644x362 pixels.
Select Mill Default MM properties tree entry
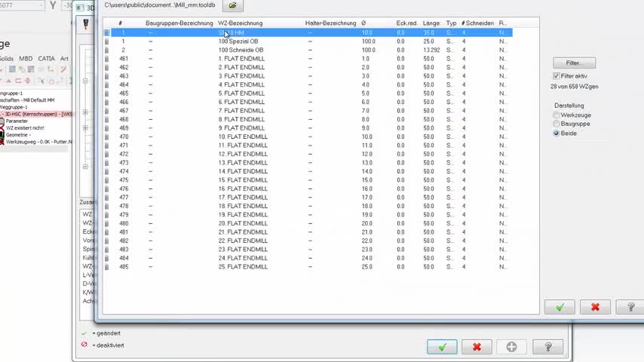(x=27, y=100)
